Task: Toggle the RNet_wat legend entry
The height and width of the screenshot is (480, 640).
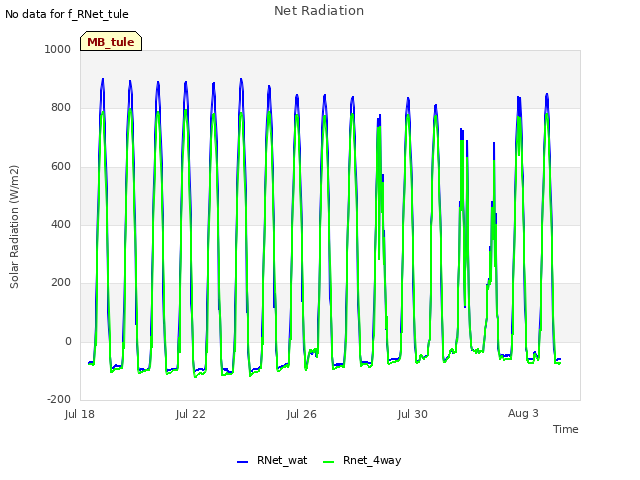Action: (x=272, y=460)
